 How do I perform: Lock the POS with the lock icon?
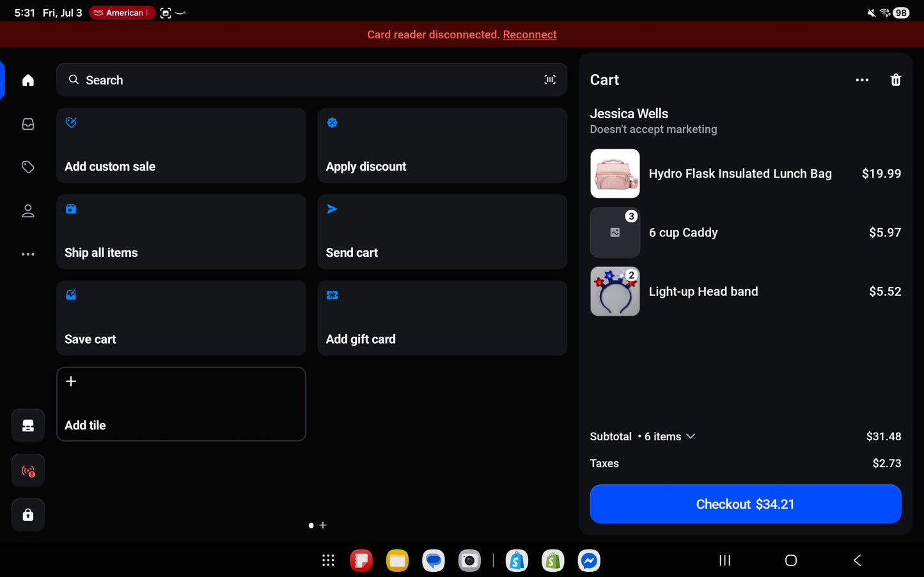tap(28, 515)
